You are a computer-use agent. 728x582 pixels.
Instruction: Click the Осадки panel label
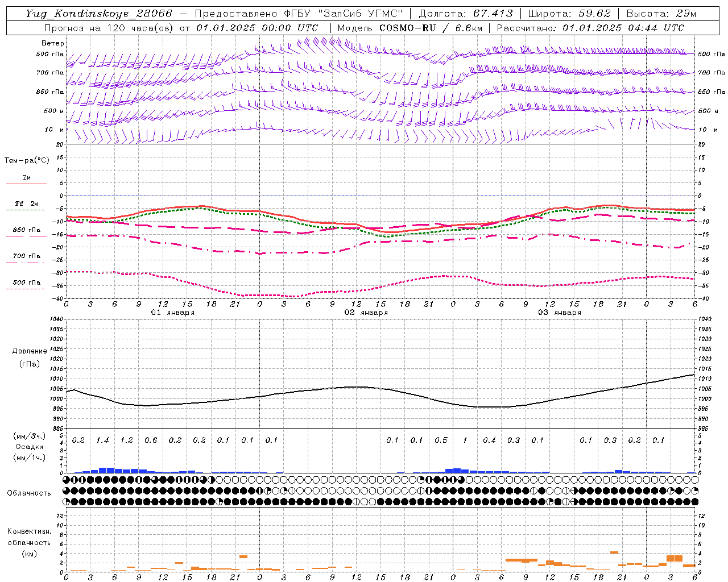[29, 447]
